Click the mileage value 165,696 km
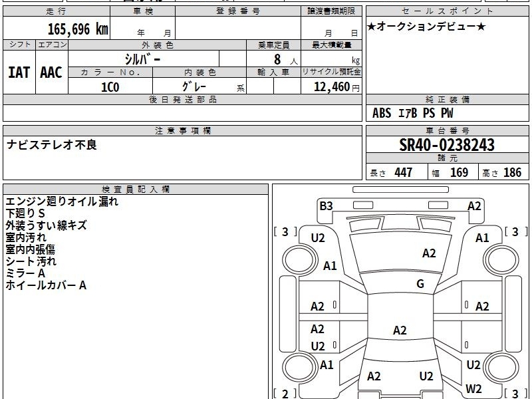This screenshot has height=399, width=532. pyautogui.click(x=78, y=29)
